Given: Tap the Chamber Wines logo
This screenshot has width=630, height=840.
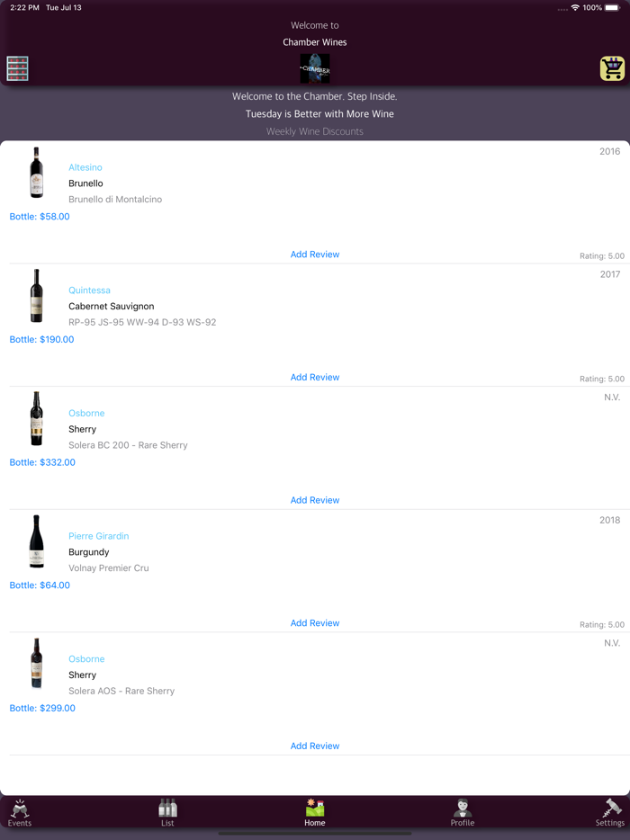Looking at the screenshot, I should [314, 67].
